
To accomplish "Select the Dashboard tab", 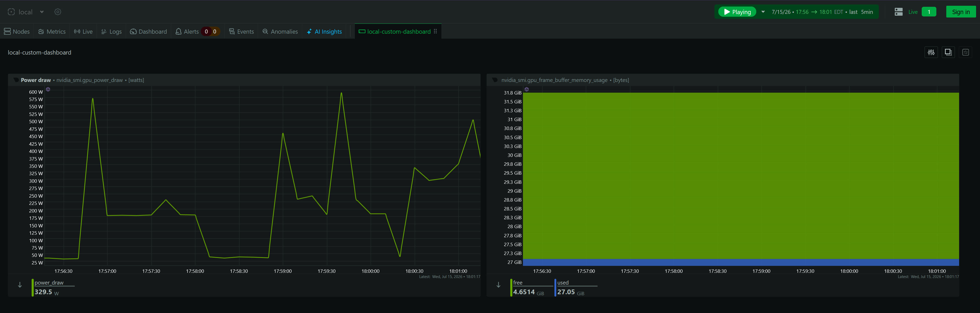I will click(x=148, y=32).
